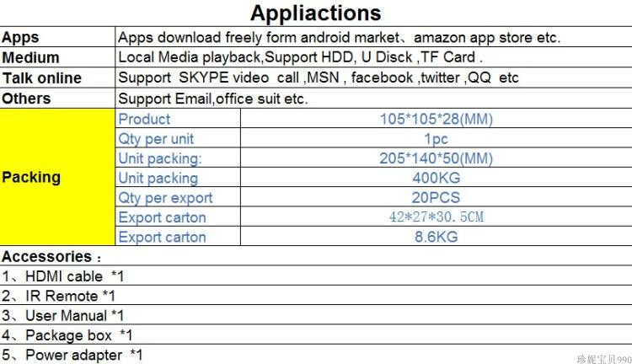Select the "1pc" value cell
Screen dimensions: 632x364
[x=436, y=139]
